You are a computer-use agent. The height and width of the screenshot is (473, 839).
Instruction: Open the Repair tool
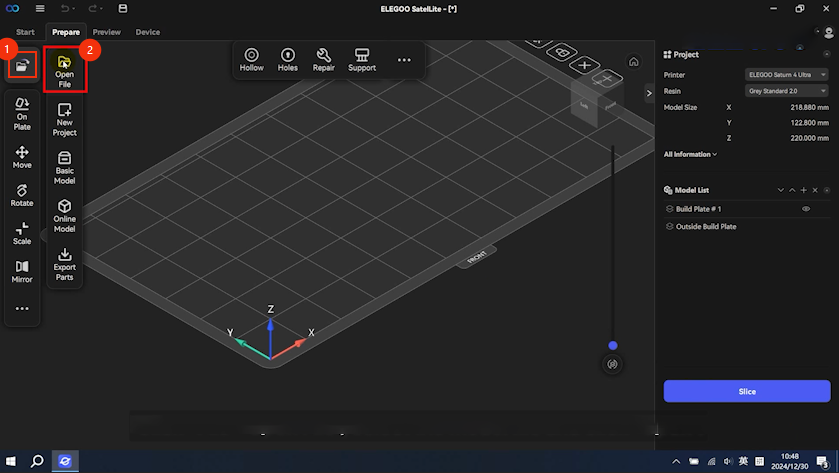tap(324, 59)
